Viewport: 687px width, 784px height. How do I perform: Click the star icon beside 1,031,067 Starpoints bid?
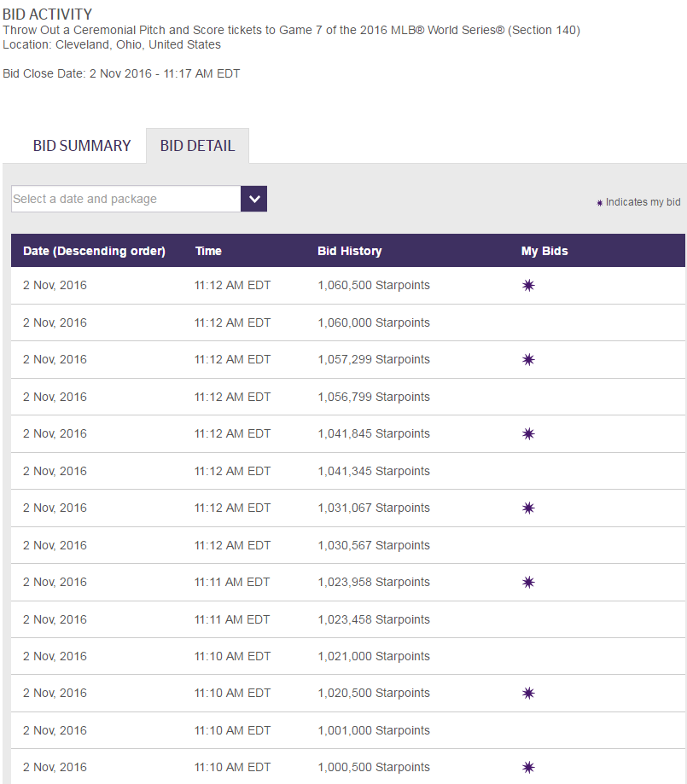coord(528,508)
